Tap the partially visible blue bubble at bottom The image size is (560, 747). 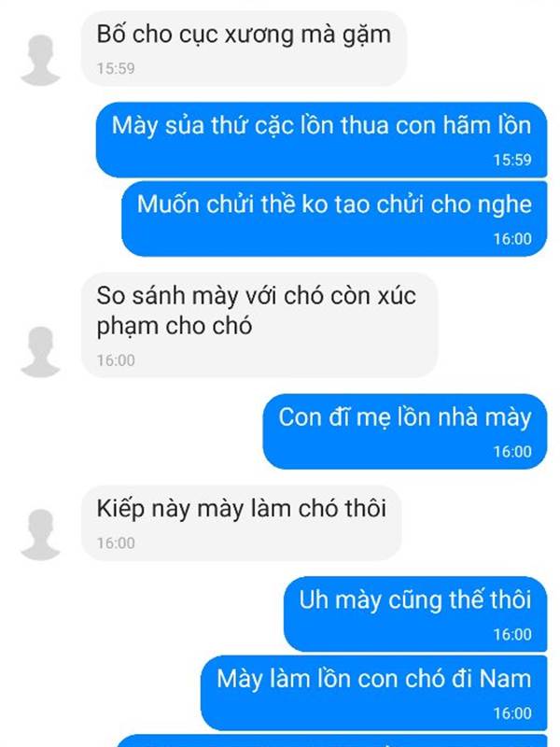tap(332, 740)
